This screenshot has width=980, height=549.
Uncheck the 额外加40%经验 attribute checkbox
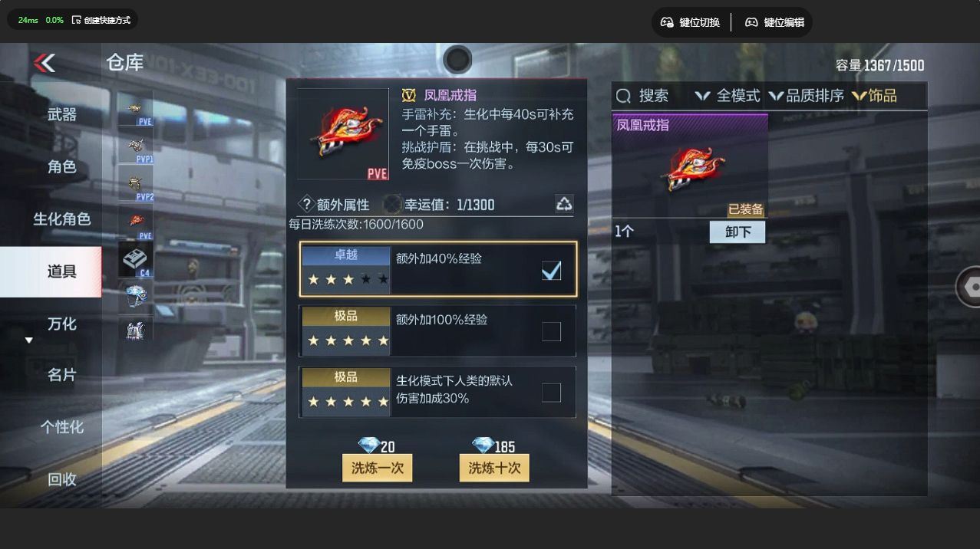[x=551, y=270]
